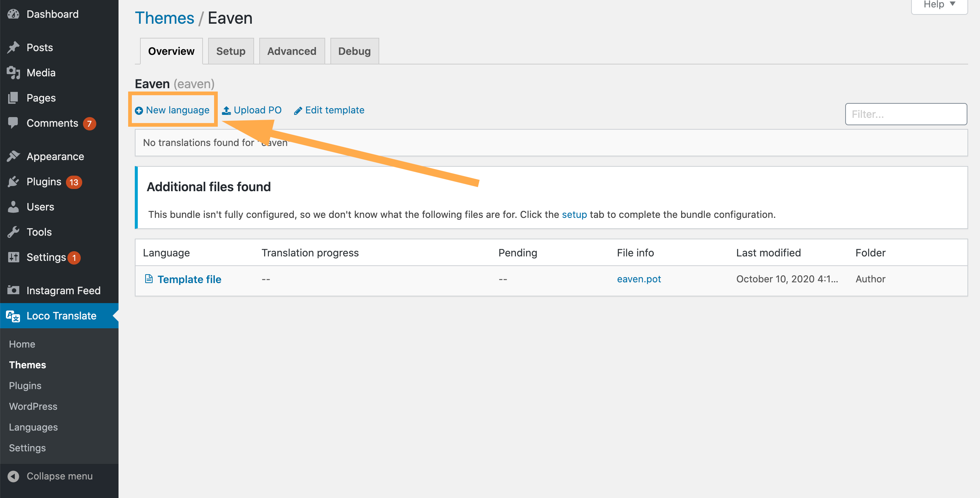Focus the Filter text field
This screenshot has height=498, width=980.
point(906,114)
